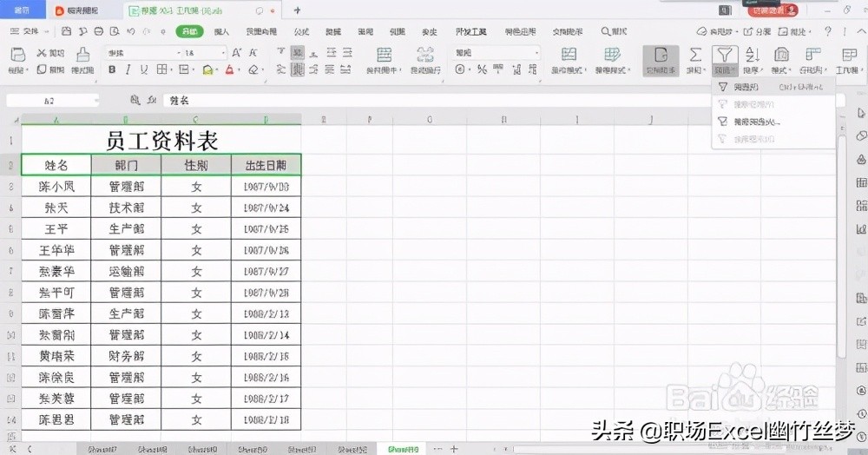The image size is (868, 455).
Task: Click the formula bar input field
Action: click(x=434, y=101)
